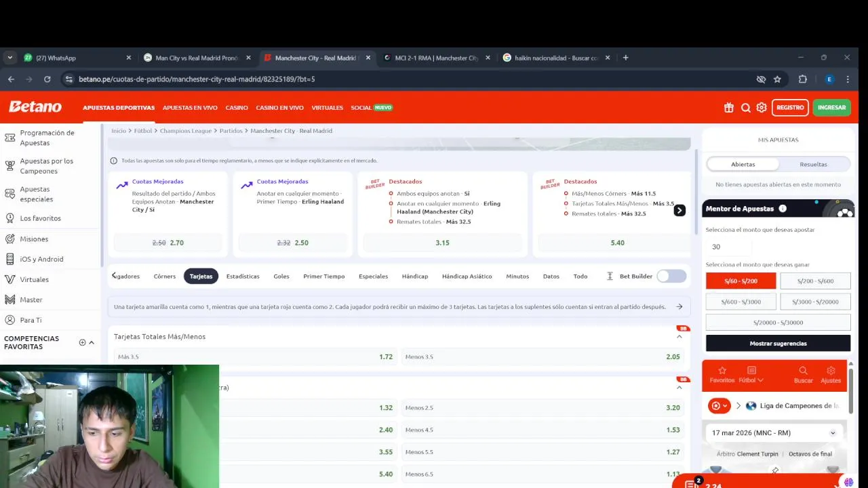Select Menos 3.5 odds 2.05
868x488 pixels.
point(542,357)
